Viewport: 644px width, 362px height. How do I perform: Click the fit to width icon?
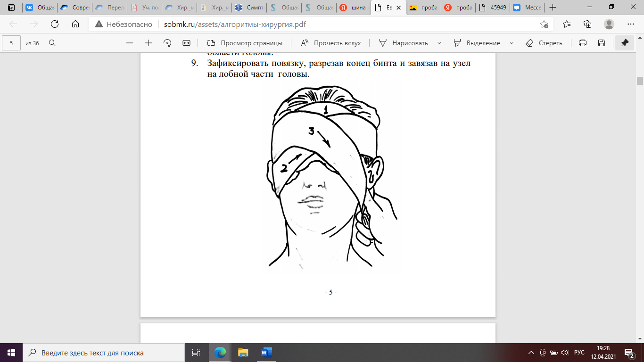coord(186,43)
